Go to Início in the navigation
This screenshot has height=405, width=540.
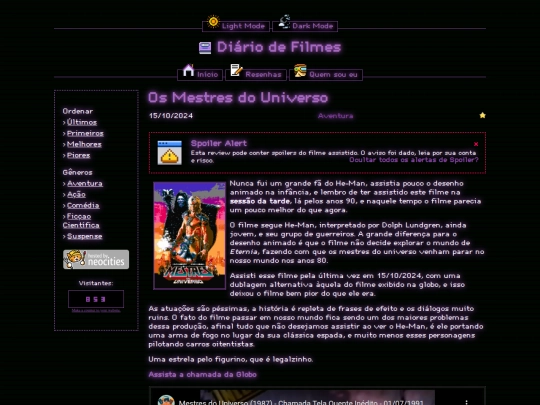point(200,74)
